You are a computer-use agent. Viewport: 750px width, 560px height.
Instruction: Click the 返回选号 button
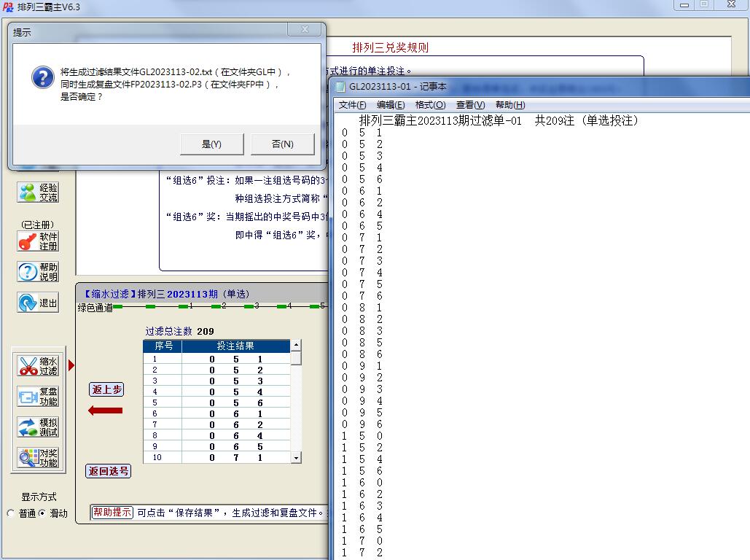tap(109, 471)
